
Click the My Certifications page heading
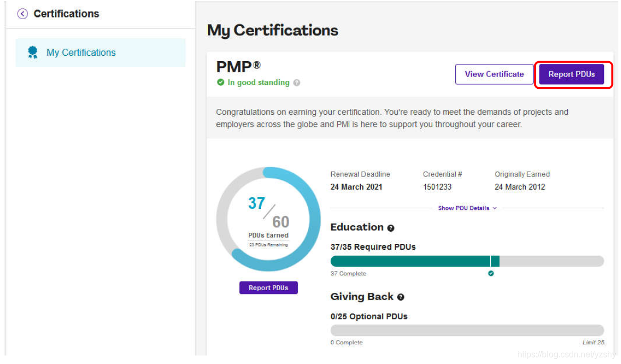pos(273,30)
